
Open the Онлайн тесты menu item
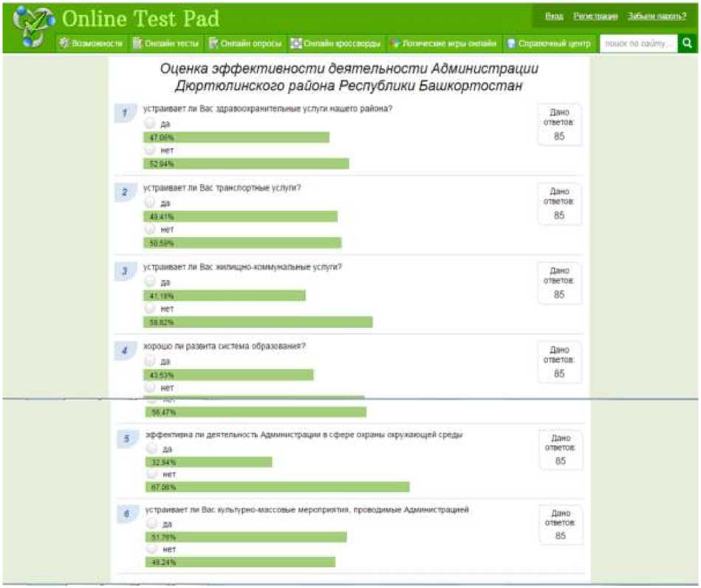pos(166,44)
